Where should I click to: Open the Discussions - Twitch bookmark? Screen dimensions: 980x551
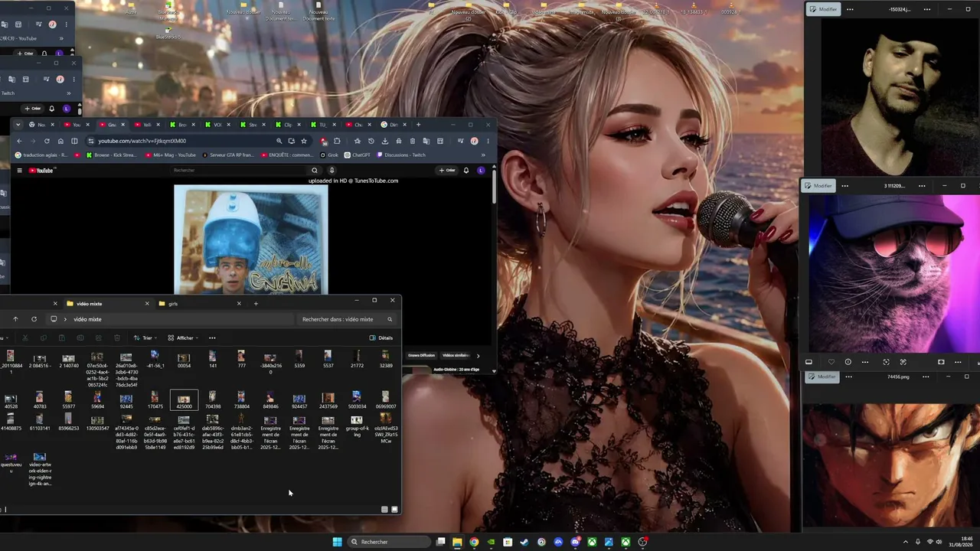click(400, 155)
